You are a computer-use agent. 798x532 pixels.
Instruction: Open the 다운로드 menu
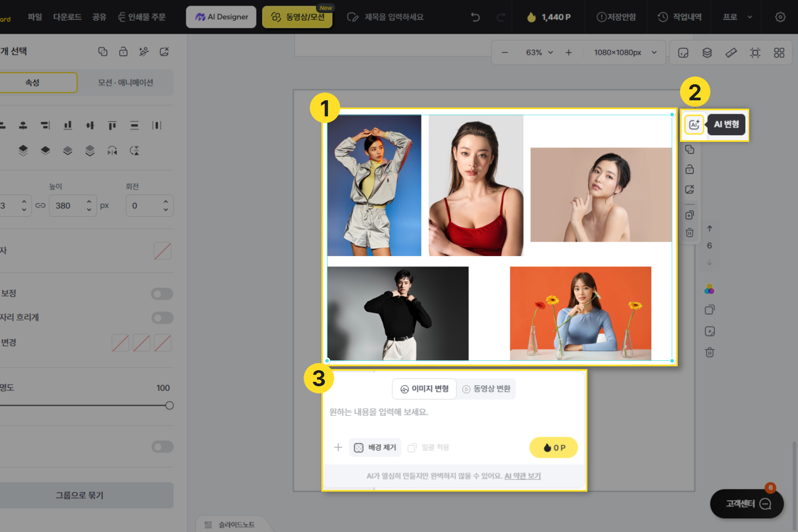click(67, 17)
